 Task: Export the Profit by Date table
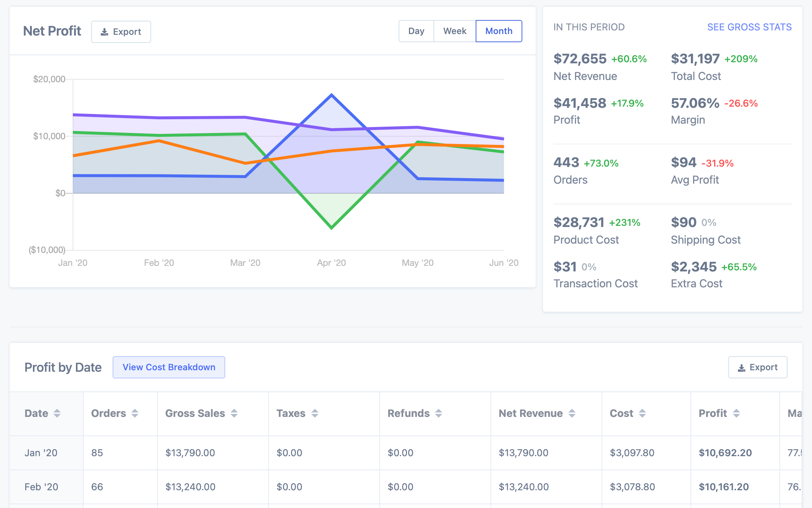pos(758,367)
